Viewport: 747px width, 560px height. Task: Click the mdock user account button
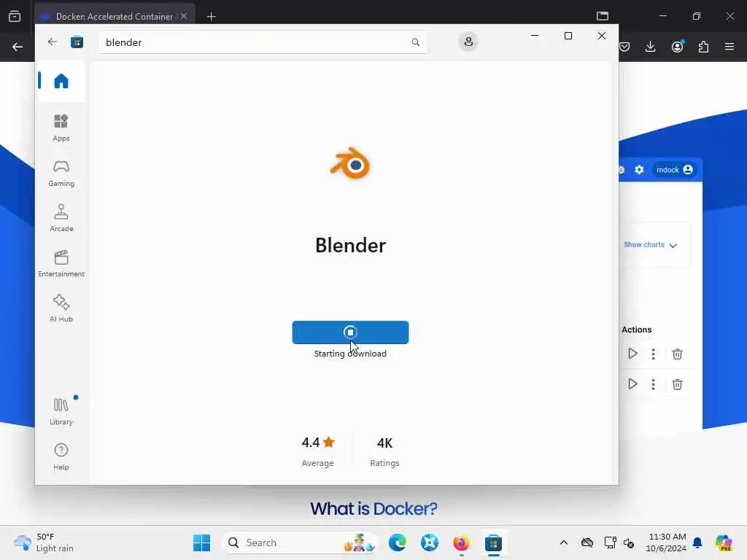coord(674,169)
